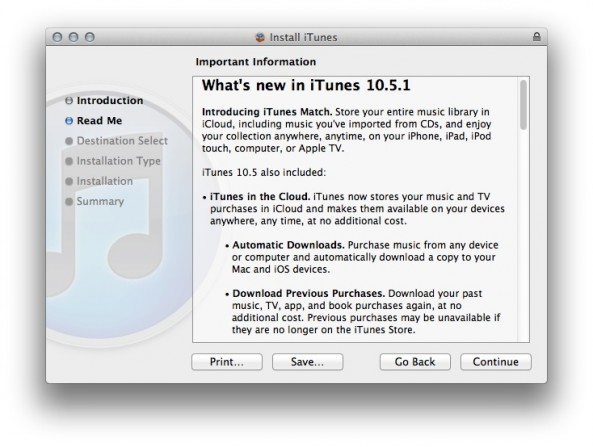
Task: Select the Summary step label
Action: pyautogui.click(x=100, y=202)
